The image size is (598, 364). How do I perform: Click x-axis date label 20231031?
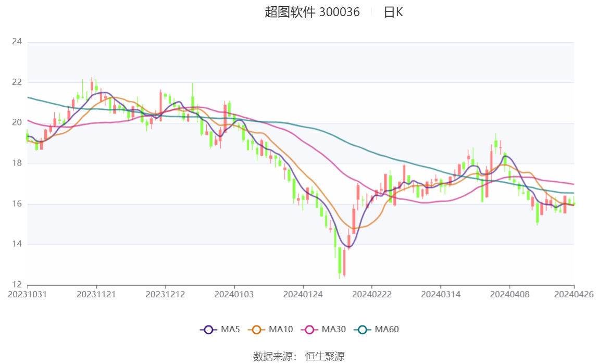28,294
